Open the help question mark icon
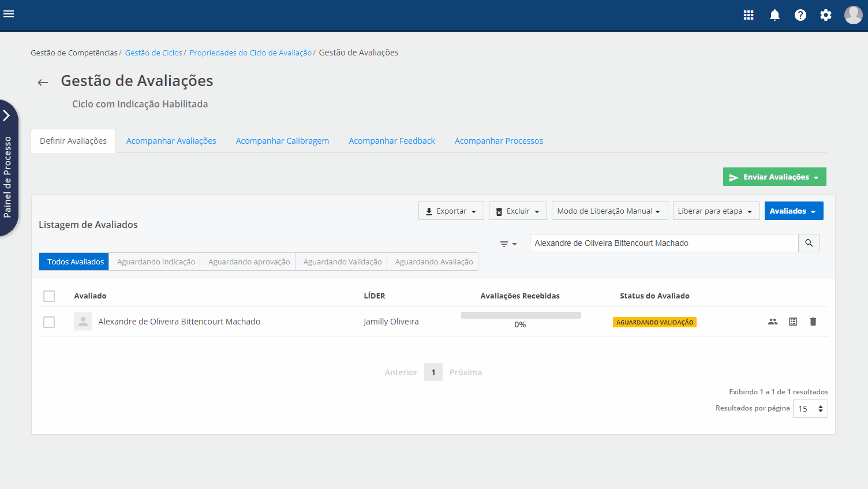The height and width of the screenshot is (489, 868). point(800,15)
